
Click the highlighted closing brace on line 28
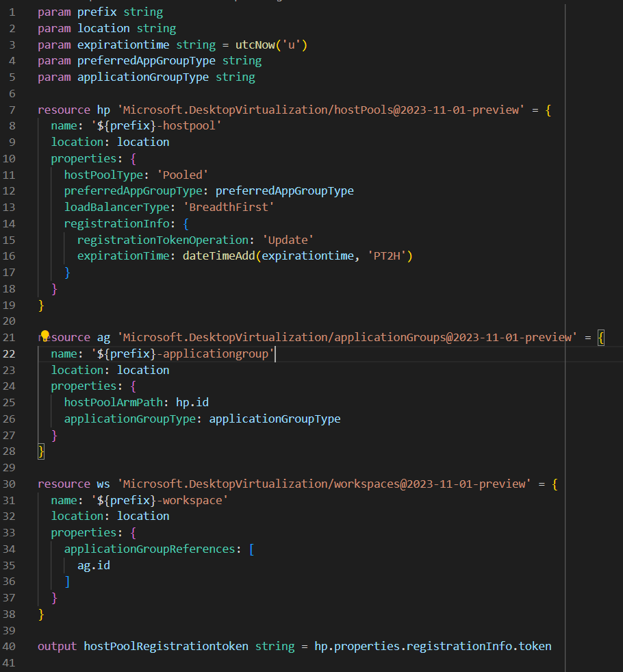pyautogui.click(x=41, y=451)
